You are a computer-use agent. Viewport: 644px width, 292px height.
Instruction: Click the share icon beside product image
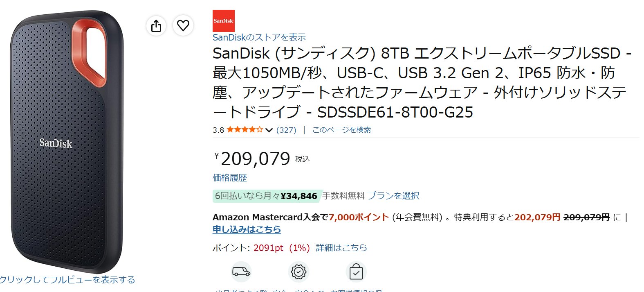point(156,26)
